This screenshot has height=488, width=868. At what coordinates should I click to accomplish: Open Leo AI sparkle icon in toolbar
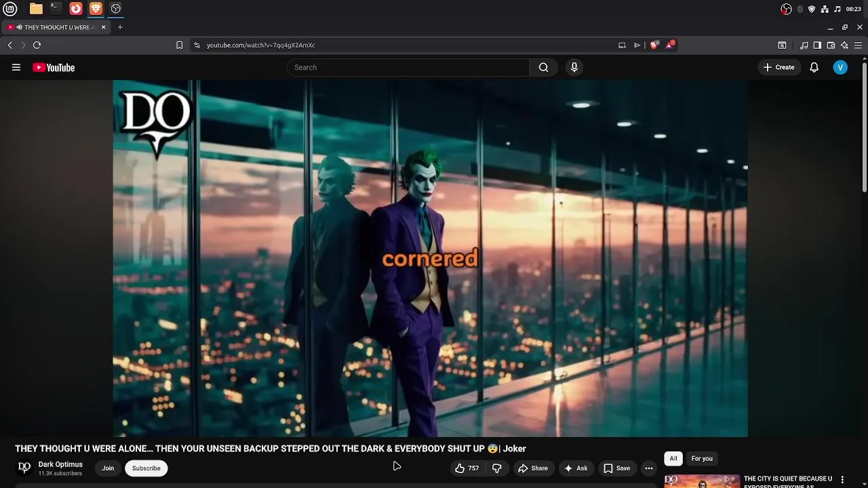pos(844,45)
